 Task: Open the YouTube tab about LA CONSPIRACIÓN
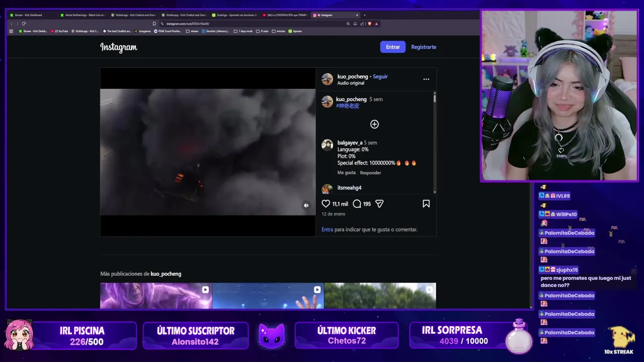tap(284, 15)
